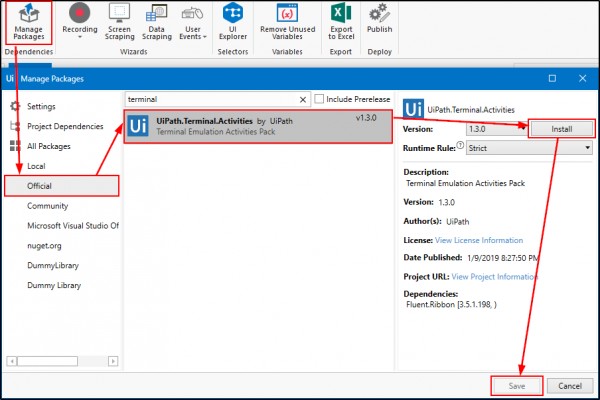Click the Cancel button

[x=570, y=386]
